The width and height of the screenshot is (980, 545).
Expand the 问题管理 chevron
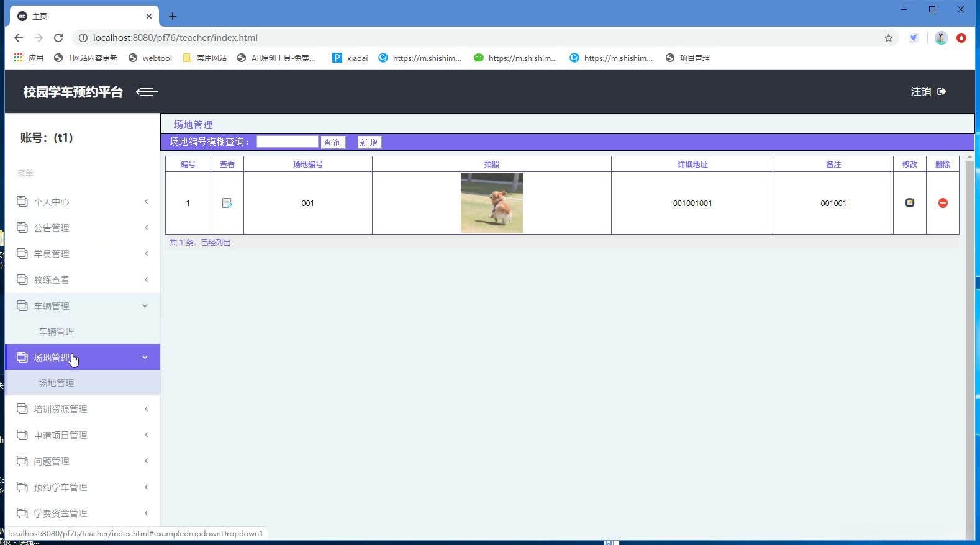[146, 461]
